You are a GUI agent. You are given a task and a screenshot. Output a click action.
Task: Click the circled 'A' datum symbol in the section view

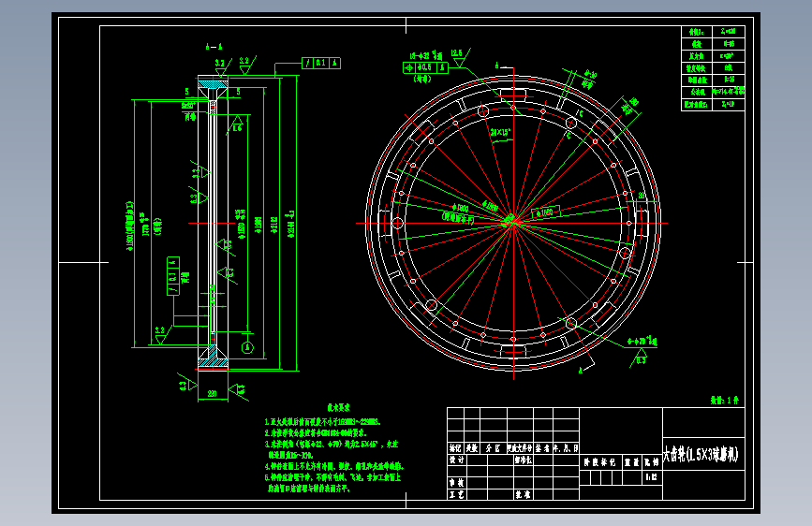[247, 347]
